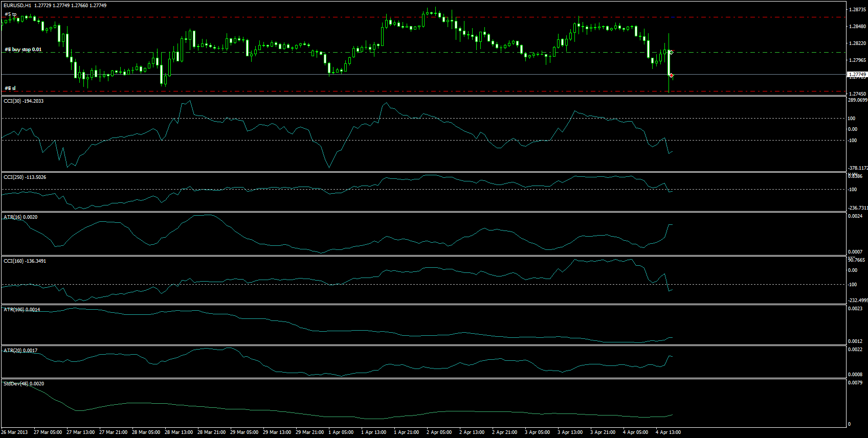Click the '28 Mar 13:00' time axis label
Viewport: 868px width, 438px height.
(179, 432)
